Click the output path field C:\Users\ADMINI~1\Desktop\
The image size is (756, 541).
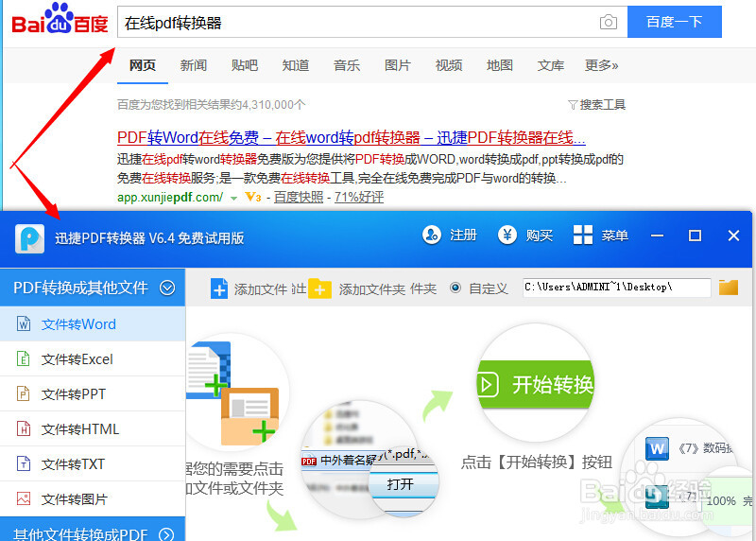click(x=617, y=288)
